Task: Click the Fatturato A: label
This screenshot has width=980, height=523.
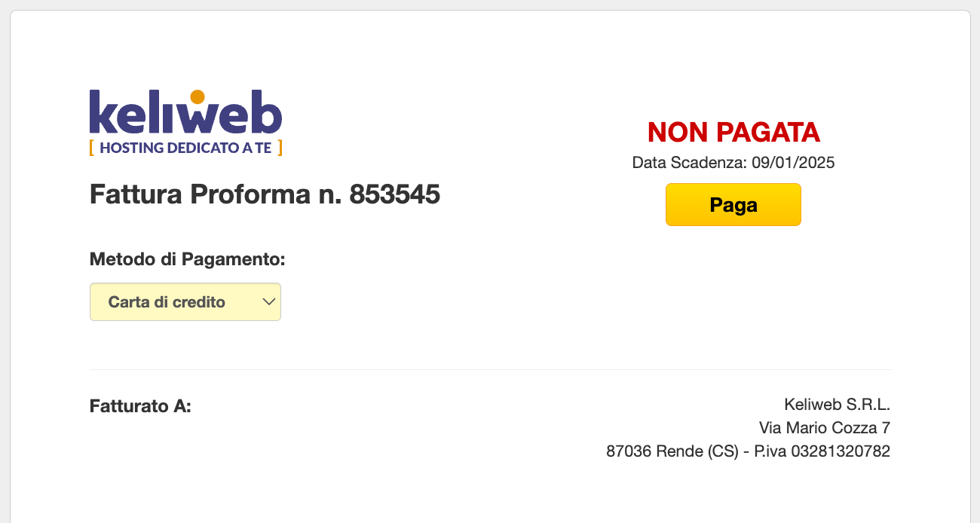Action: point(141,407)
